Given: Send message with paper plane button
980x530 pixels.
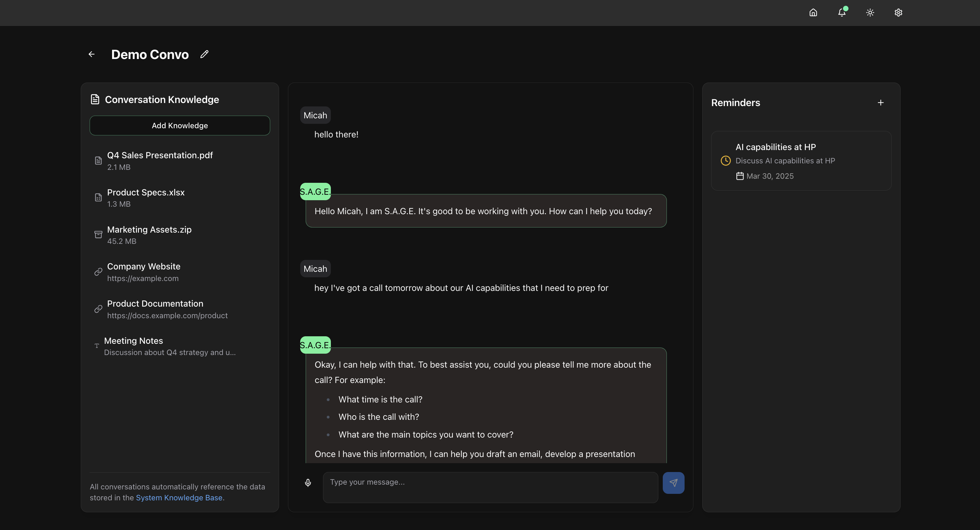Looking at the screenshot, I should (673, 482).
